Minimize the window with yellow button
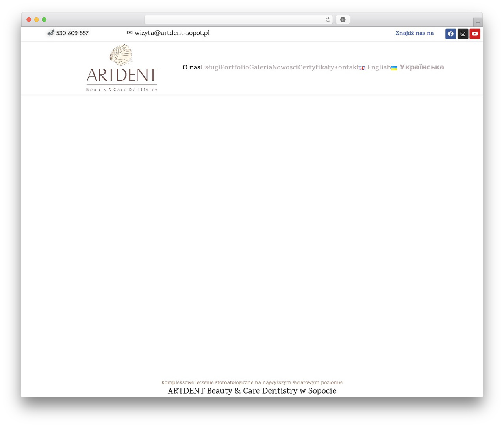The width and height of the screenshot is (504, 427). click(37, 20)
